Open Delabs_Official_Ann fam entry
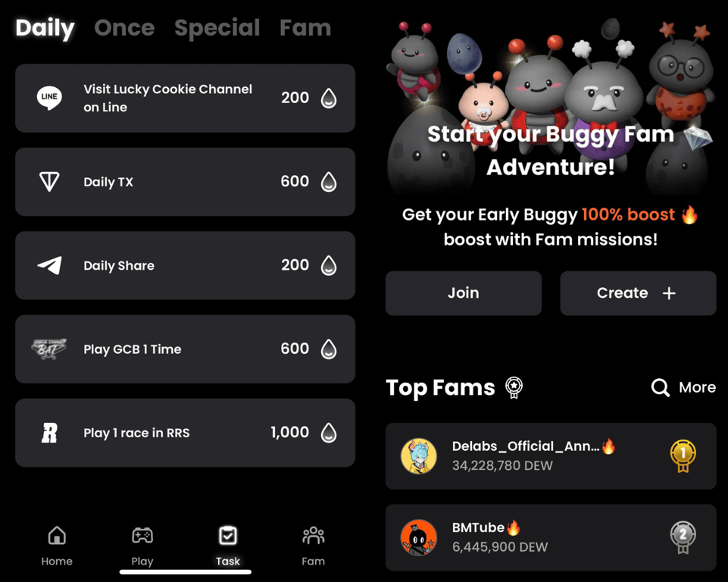The width and height of the screenshot is (728, 582). [x=551, y=455]
